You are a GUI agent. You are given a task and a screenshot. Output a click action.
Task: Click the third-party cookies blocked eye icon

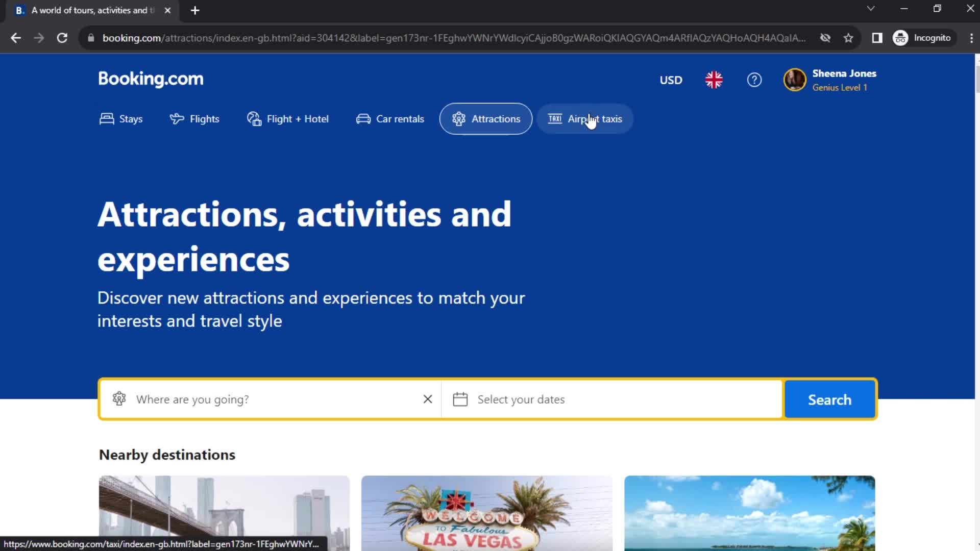[825, 38]
